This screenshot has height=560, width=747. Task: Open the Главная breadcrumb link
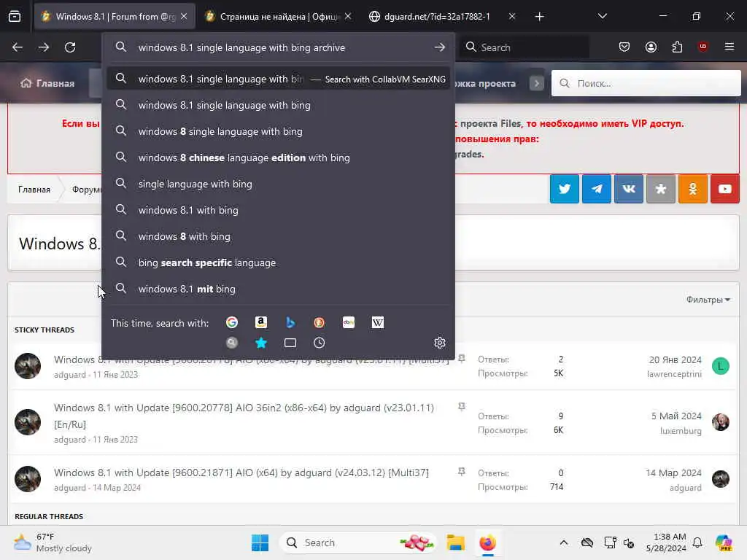point(34,190)
